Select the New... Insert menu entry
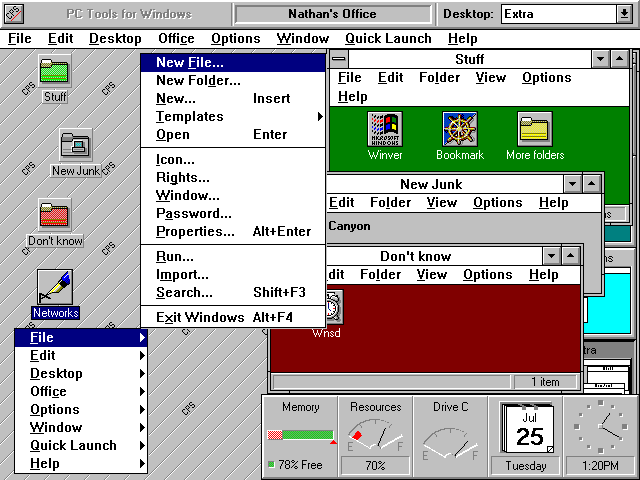Viewport: 640px width, 480px height. 233,98
